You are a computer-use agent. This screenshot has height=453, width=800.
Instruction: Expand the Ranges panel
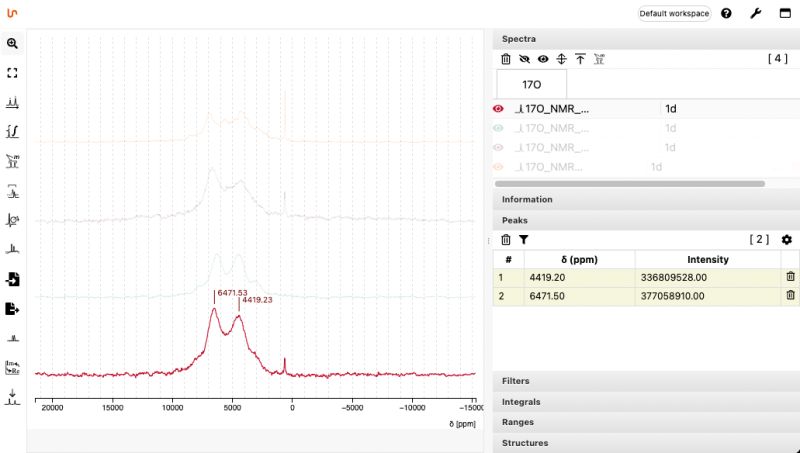point(646,422)
